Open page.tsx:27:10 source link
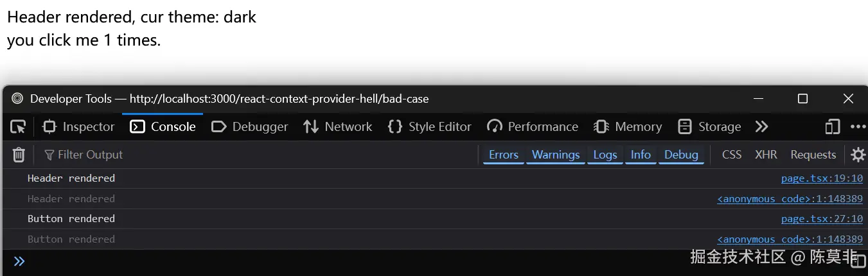The width and height of the screenshot is (868, 276). [x=822, y=219]
